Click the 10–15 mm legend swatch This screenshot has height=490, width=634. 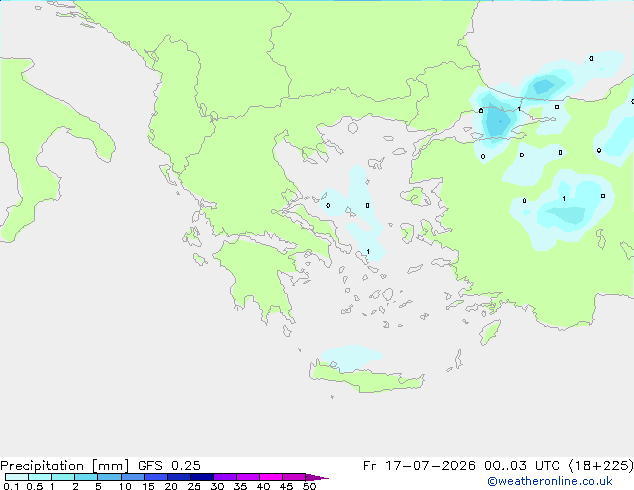[133, 477]
